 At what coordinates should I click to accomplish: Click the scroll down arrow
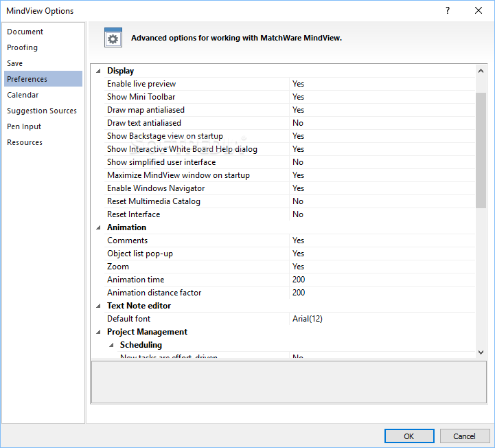coord(481,352)
